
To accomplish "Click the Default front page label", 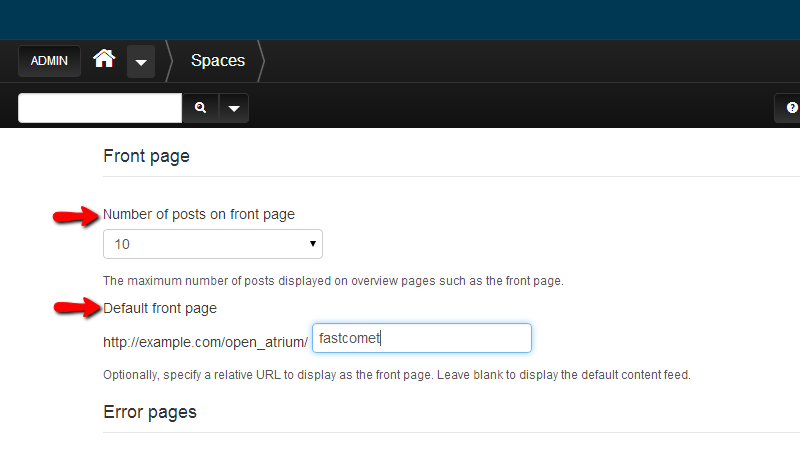I will tap(160, 308).
